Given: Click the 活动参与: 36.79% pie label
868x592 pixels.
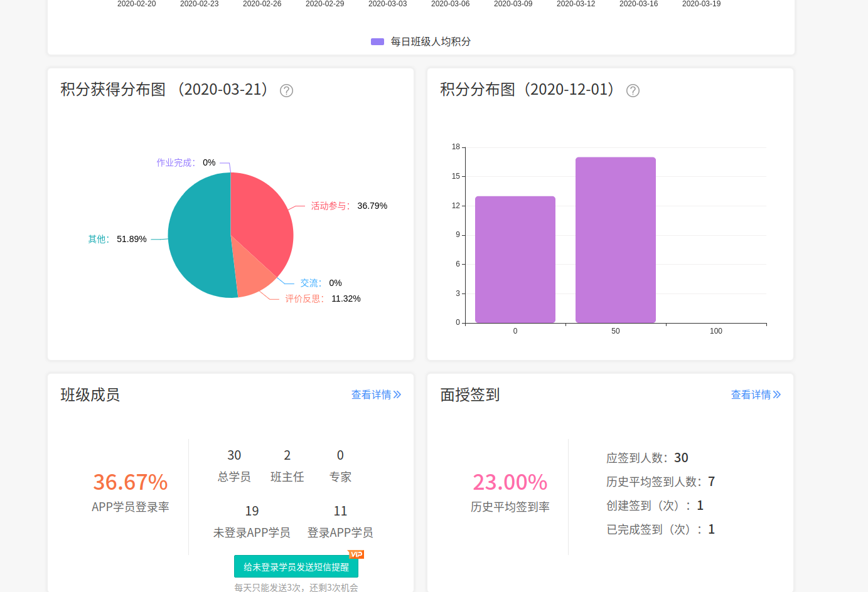Looking at the screenshot, I should tap(349, 206).
